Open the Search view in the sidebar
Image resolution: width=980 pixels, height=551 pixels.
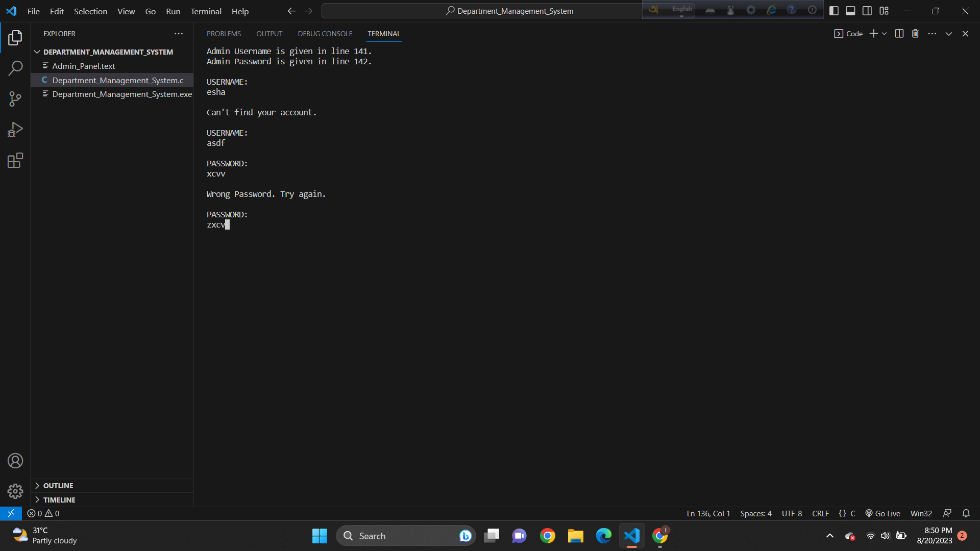[15, 68]
